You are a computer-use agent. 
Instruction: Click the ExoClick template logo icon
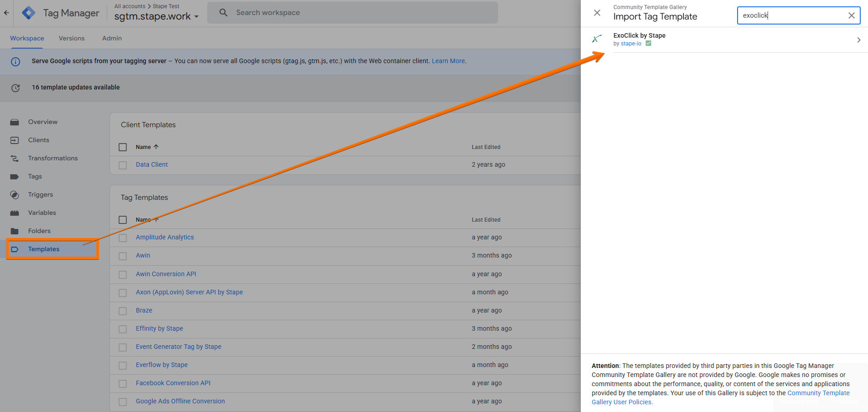pos(597,39)
